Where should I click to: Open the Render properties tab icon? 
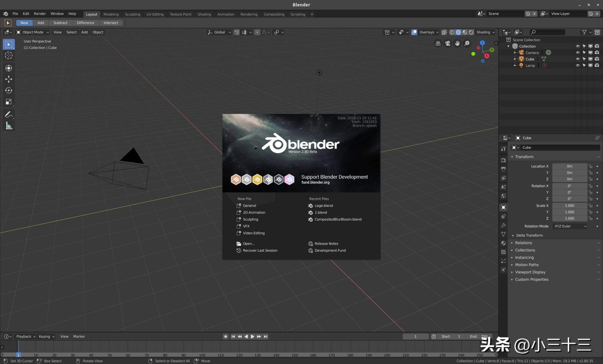[x=503, y=160]
